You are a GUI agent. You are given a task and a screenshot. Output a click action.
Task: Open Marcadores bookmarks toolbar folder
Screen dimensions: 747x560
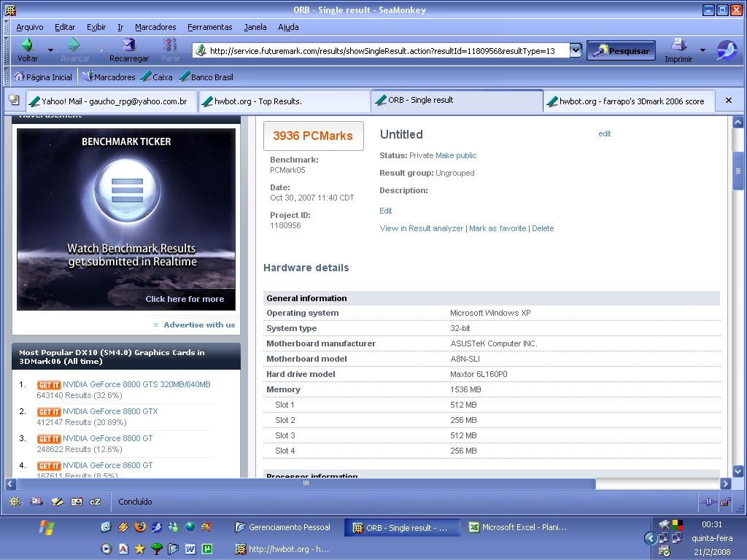tap(109, 77)
